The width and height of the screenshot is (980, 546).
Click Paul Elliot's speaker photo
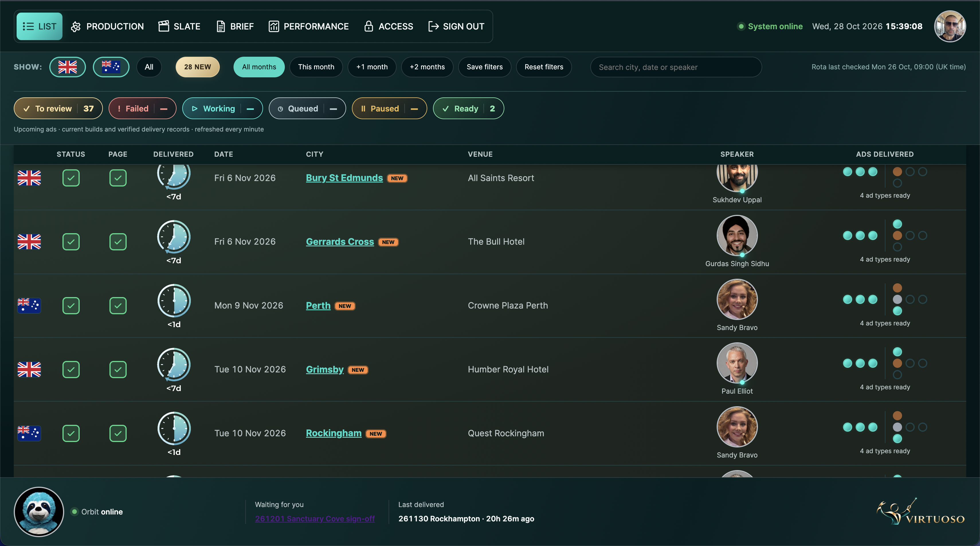point(737,364)
